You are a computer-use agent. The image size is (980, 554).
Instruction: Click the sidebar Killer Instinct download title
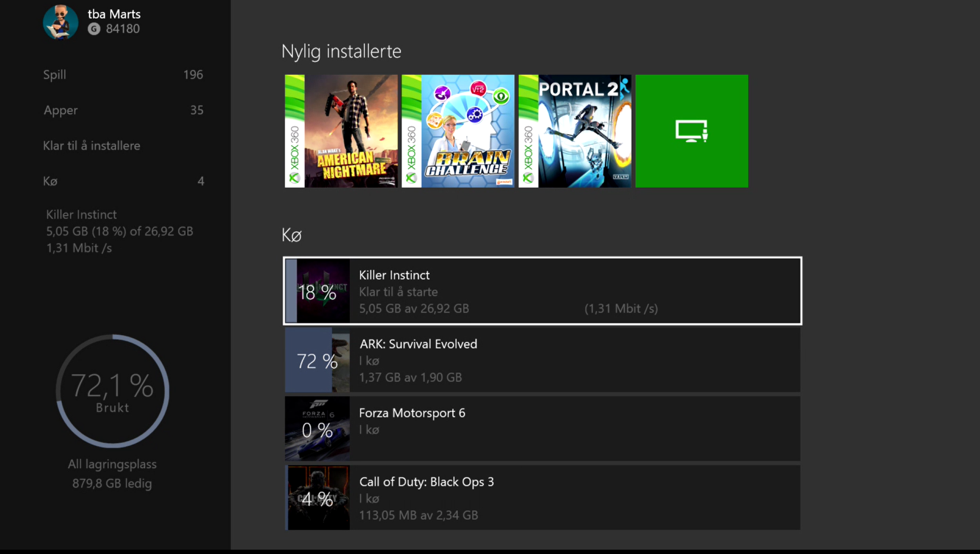(81, 215)
